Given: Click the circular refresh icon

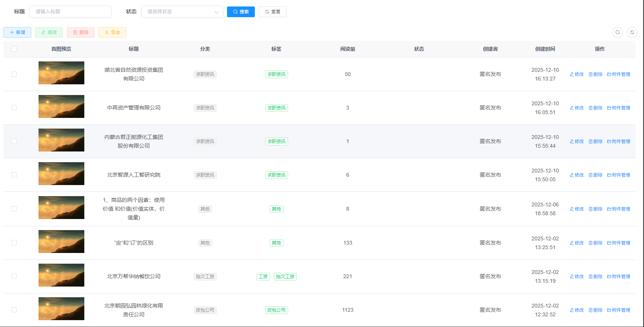Looking at the screenshot, I should (x=632, y=32).
